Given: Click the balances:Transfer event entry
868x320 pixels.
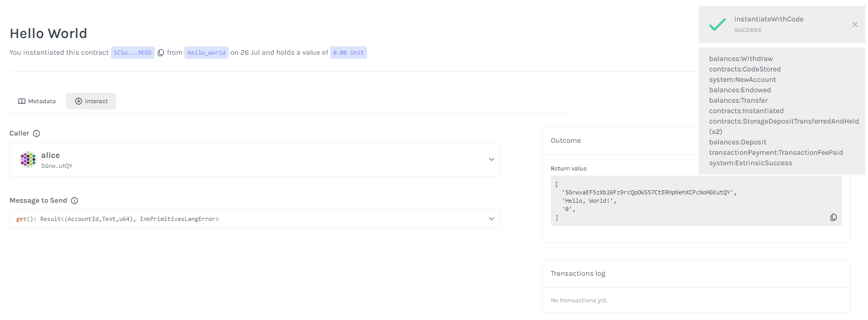Looking at the screenshot, I should click(738, 101).
